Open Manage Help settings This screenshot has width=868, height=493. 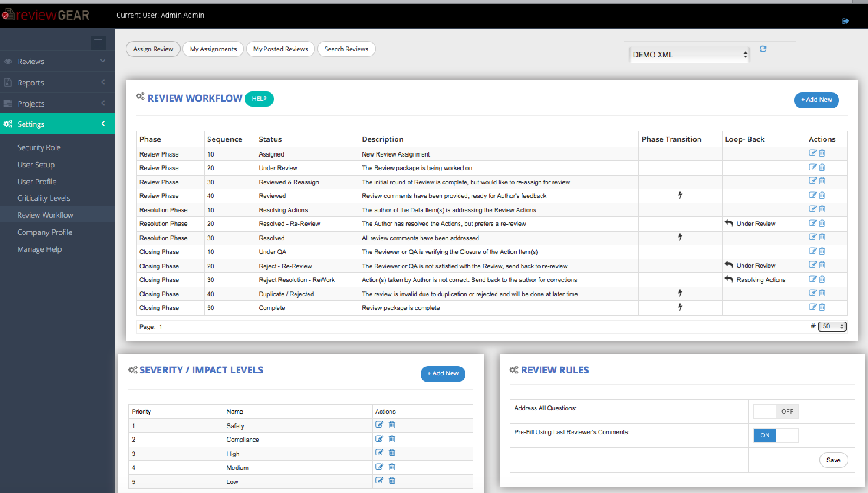coord(39,249)
